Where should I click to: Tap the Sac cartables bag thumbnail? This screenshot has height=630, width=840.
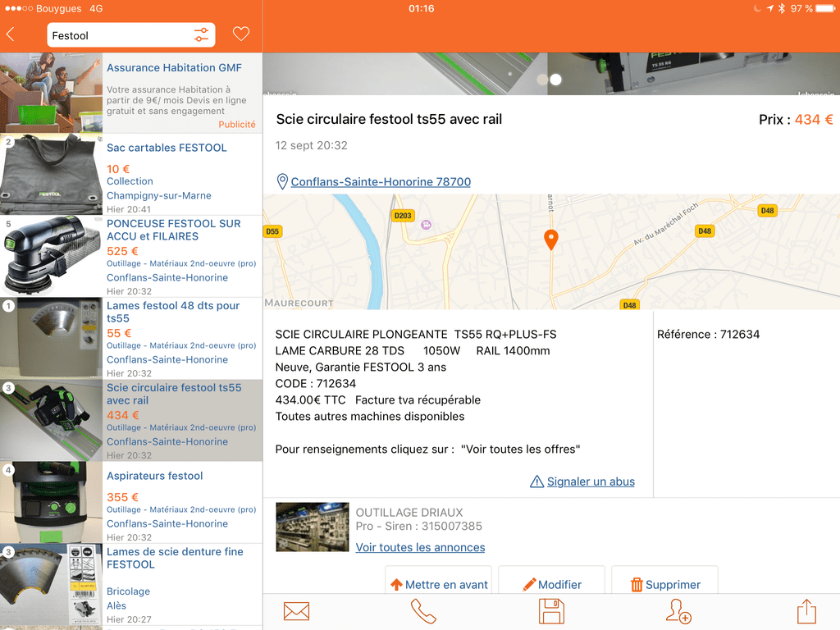click(51, 175)
